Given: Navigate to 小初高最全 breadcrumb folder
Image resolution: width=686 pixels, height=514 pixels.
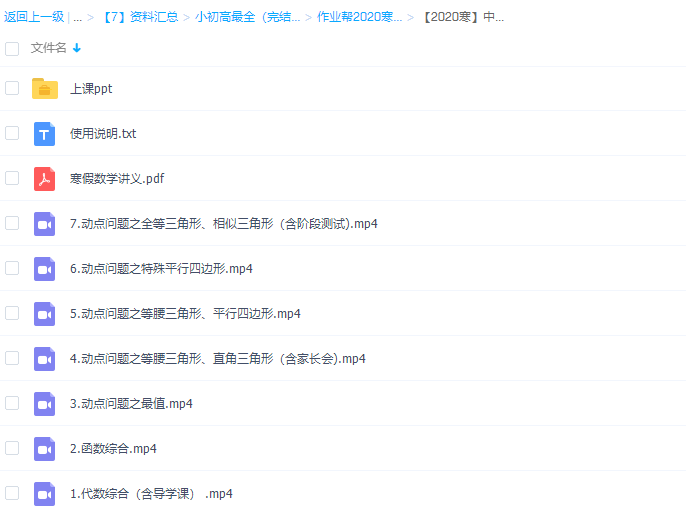Looking at the screenshot, I should click(x=248, y=17).
